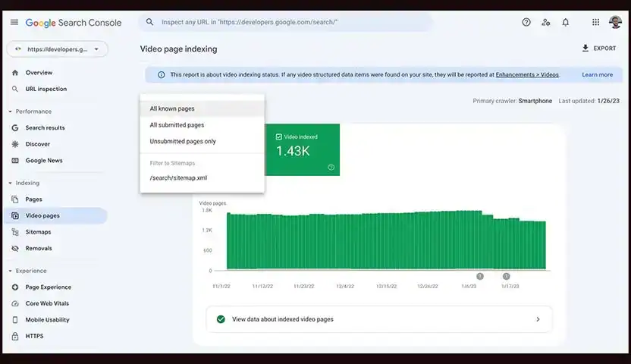
Task: Click the HTTPS lock icon
Action: coord(15,336)
